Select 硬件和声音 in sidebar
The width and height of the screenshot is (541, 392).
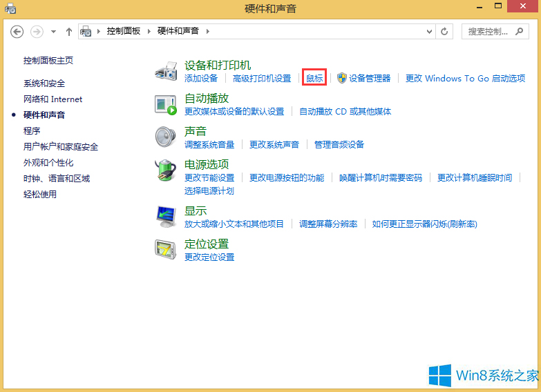pyautogui.click(x=44, y=115)
